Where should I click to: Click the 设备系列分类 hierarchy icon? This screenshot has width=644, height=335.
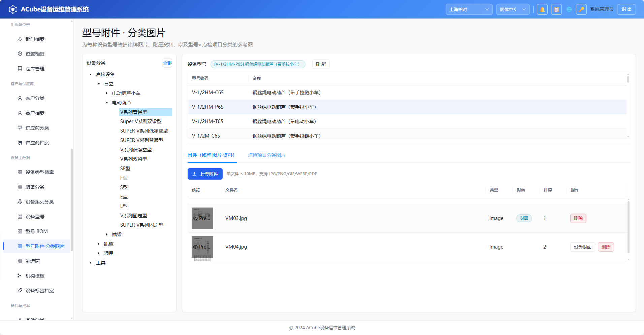(20, 202)
